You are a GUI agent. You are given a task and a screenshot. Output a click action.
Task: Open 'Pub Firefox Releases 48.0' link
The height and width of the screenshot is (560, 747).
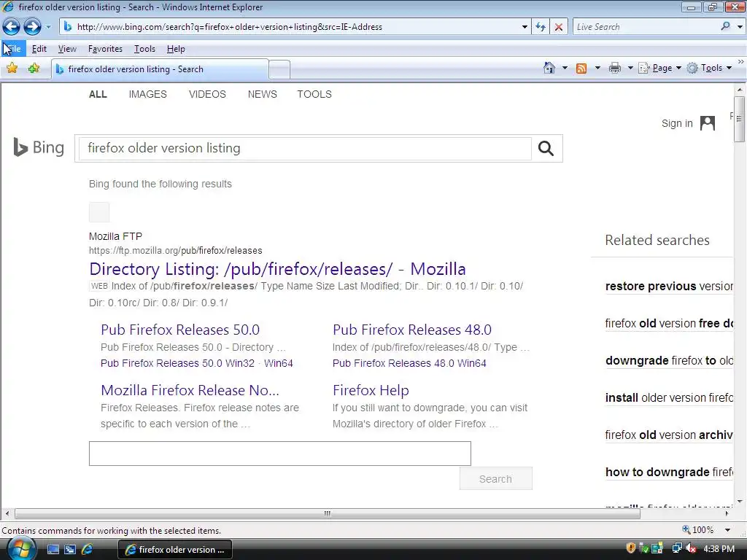pyautogui.click(x=412, y=330)
